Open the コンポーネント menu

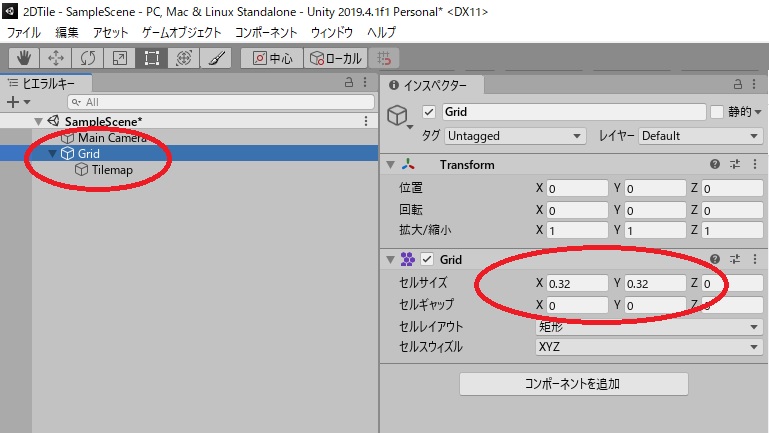point(267,33)
